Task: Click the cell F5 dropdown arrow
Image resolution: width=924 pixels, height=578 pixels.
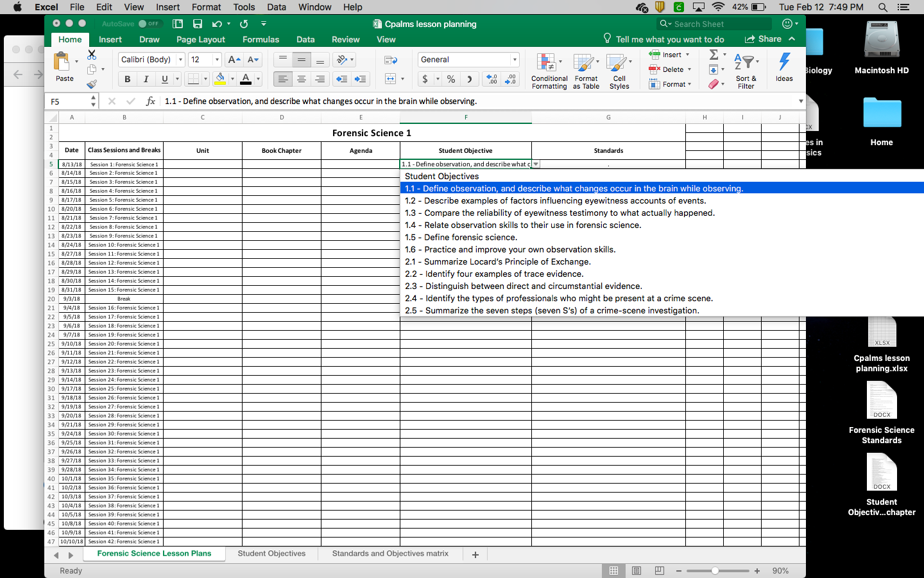Action: [x=536, y=164]
